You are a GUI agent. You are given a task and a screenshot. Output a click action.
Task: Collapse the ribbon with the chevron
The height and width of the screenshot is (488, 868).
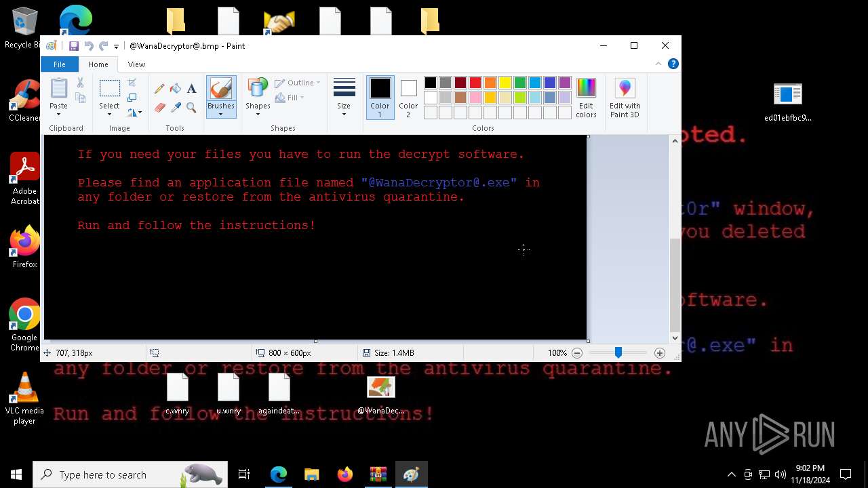658,64
